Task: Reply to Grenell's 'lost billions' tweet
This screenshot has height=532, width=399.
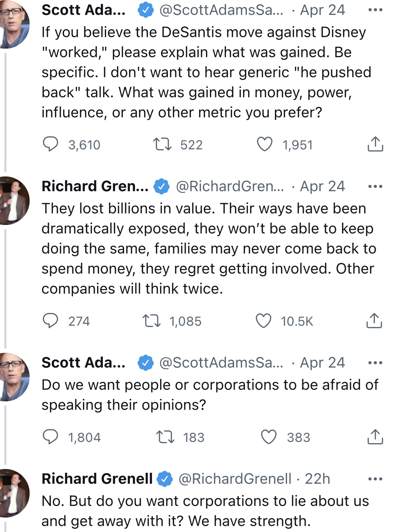Action: click(x=50, y=321)
